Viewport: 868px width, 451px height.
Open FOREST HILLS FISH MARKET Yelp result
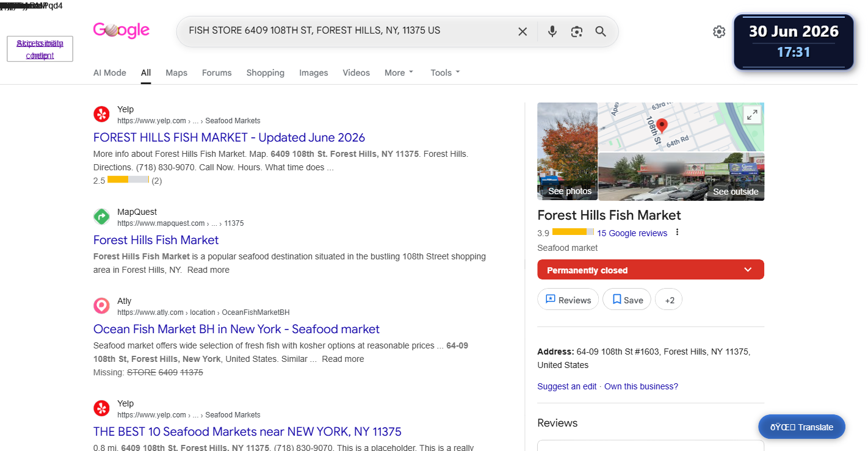(x=229, y=137)
